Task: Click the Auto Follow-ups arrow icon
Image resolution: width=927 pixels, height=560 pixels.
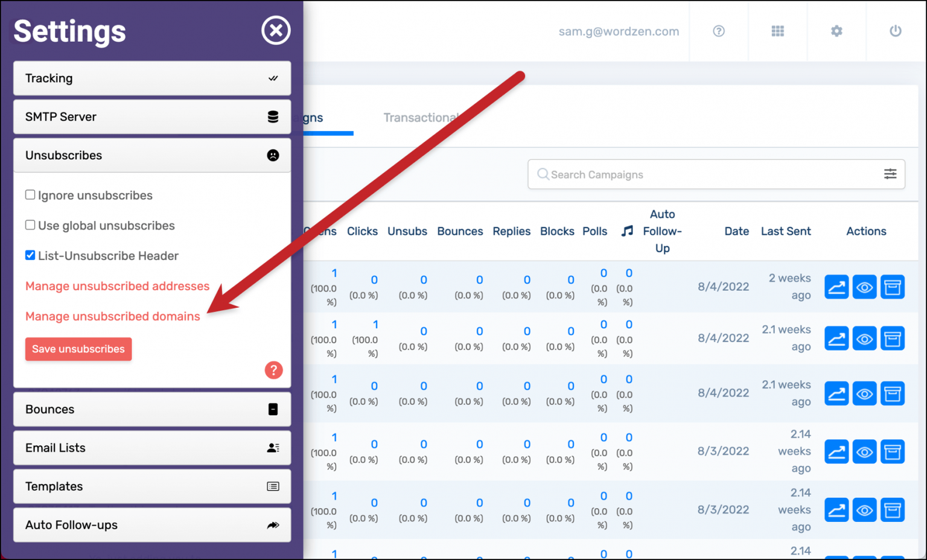Action: [273, 525]
